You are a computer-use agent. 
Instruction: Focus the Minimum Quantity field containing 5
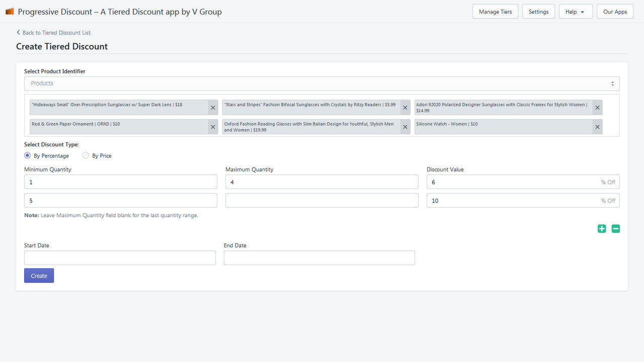point(121,201)
